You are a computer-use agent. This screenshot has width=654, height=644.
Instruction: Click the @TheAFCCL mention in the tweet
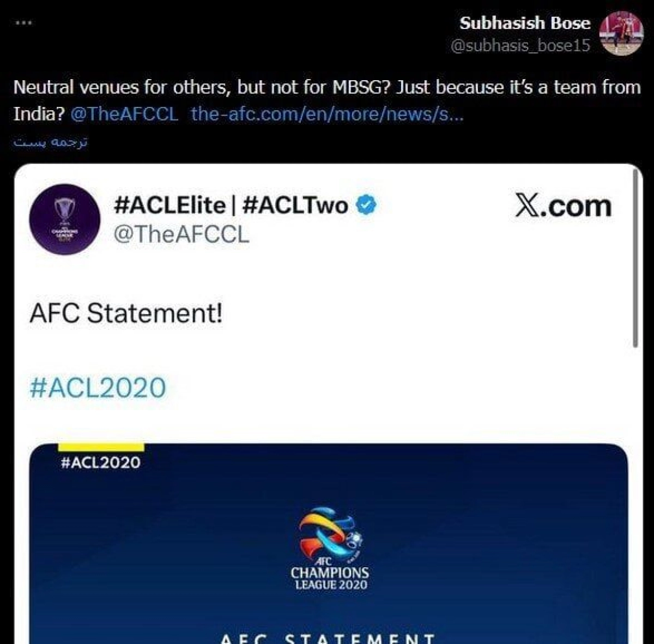pyautogui.click(x=124, y=114)
